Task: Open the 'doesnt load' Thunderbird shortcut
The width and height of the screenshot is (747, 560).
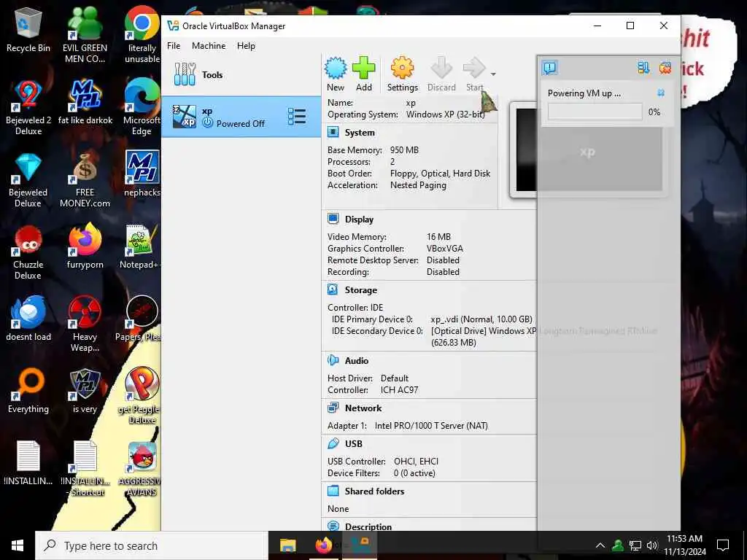Action: [28, 319]
